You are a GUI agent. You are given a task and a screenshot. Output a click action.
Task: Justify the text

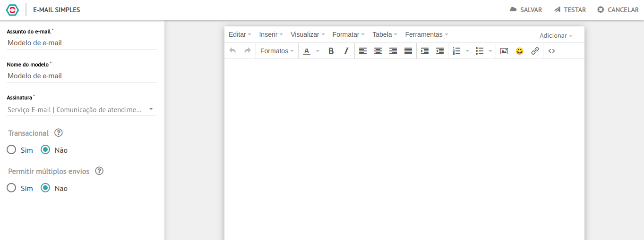(x=408, y=51)
